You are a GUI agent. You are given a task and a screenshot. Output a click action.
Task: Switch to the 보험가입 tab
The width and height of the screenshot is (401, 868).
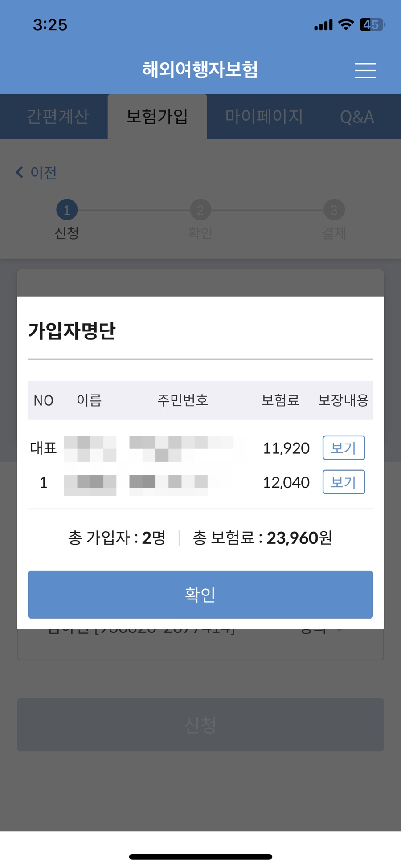pos(157,117)
